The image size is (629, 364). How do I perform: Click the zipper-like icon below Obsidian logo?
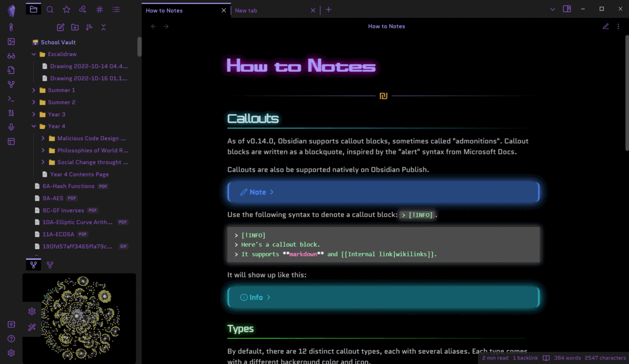pyautogui.click(x=11, y=27)
